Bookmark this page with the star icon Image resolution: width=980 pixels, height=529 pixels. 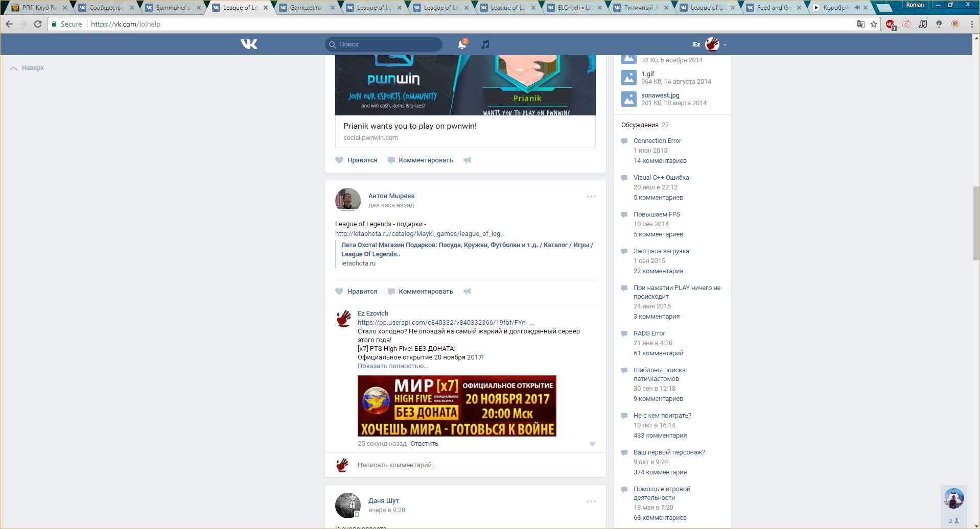[x=874, y=24]
